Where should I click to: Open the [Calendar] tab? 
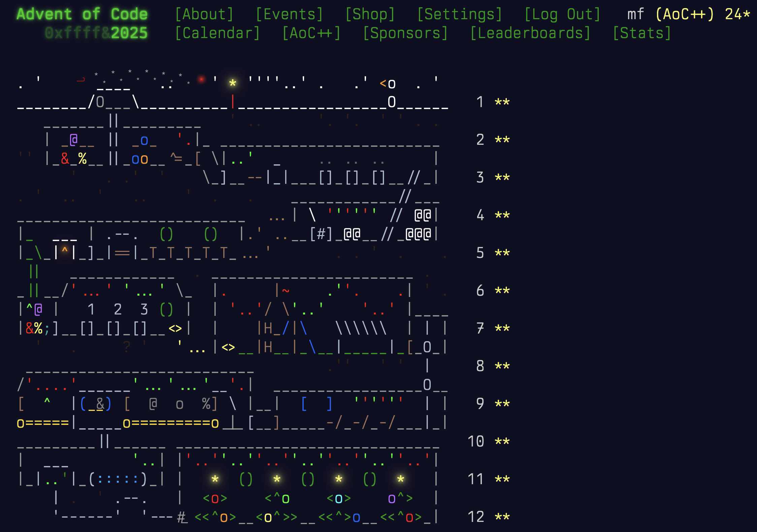tap(218, 33)
